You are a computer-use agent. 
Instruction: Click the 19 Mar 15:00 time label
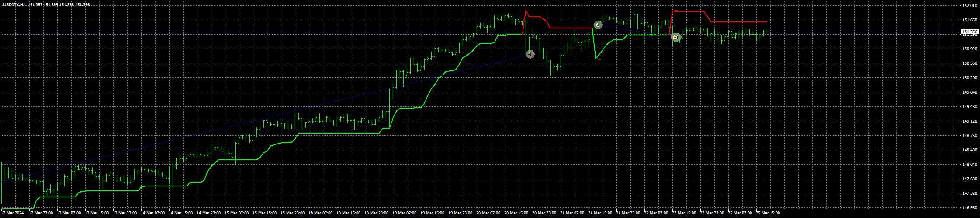pyautogui.click(x=433, y=213)
